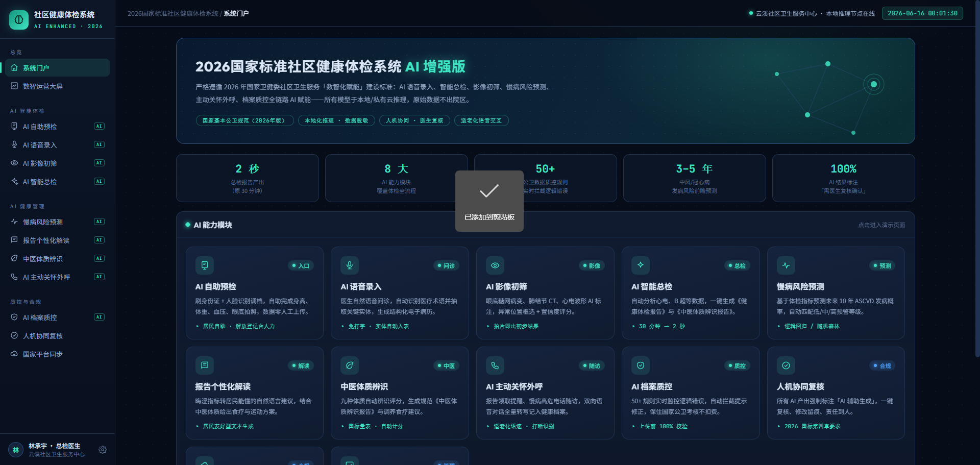Click the AI 档案质控 card shield icon

pyautogui.click(x=641, y=365)
